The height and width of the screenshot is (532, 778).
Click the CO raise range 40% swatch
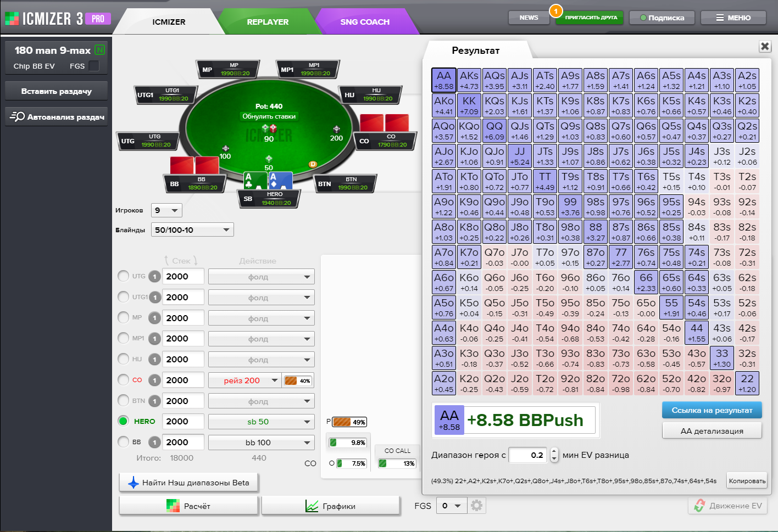tap(297, 380)
